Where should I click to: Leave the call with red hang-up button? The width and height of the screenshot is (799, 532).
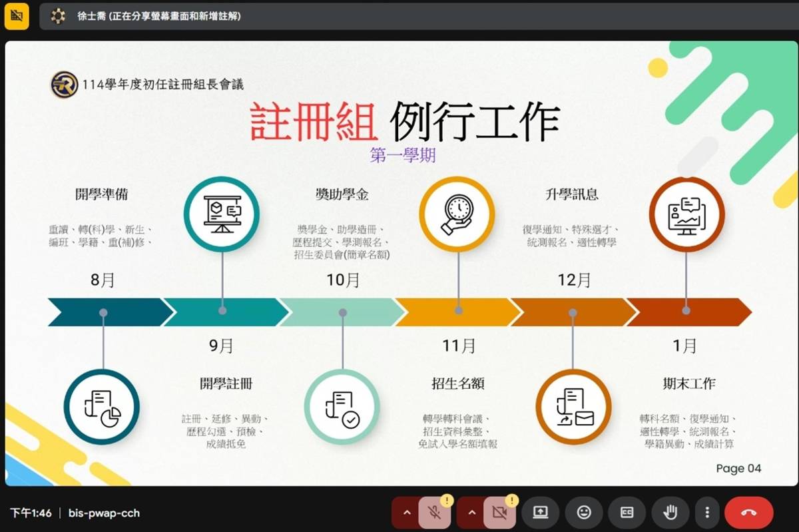tap(749, 513)
